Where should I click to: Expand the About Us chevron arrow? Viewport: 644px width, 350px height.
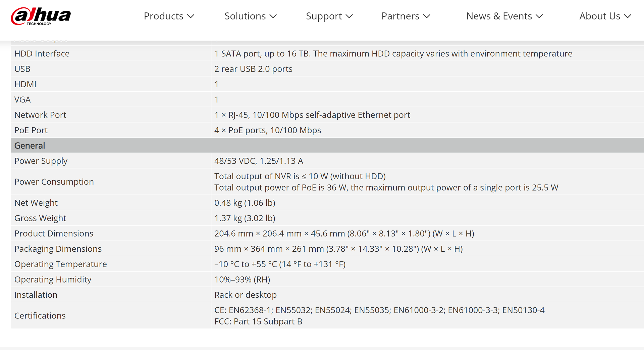pos(628,16)
